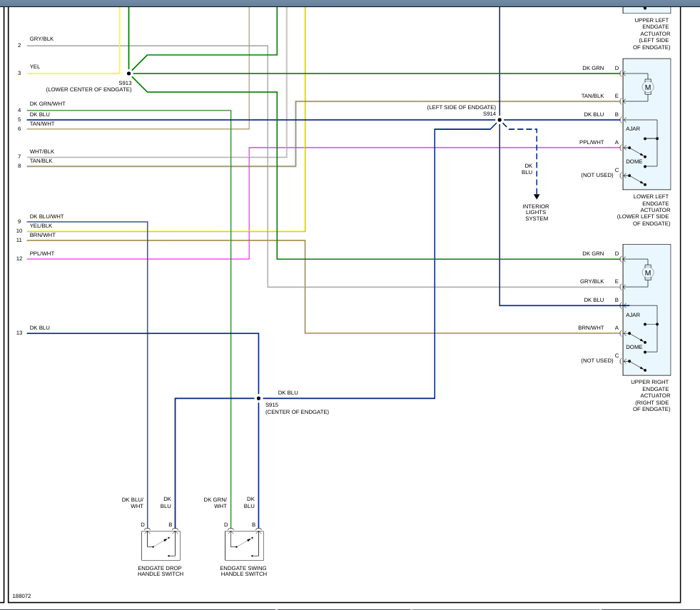Viewport: 700px width, 610px height.
Task: Click the S913 splice junction dot
Action: pyautogui.click(x=129, y=73)
